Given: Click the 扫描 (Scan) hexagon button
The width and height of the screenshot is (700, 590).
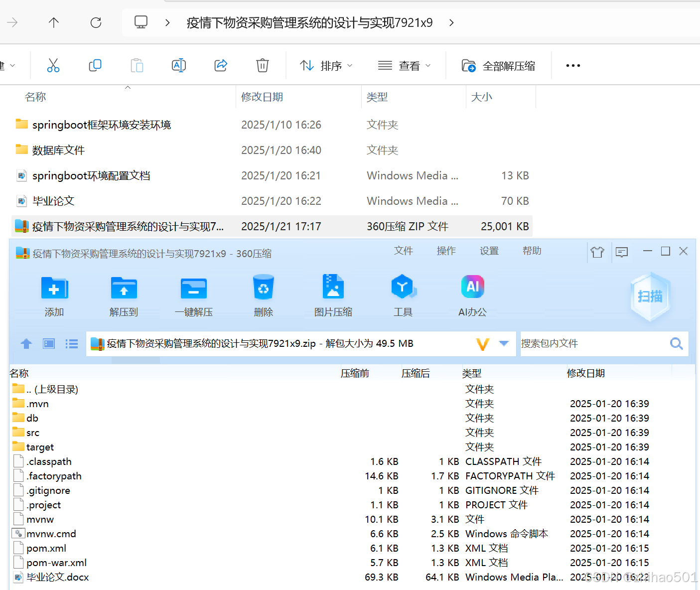Looking at the screenshot, I should (650, 296).
